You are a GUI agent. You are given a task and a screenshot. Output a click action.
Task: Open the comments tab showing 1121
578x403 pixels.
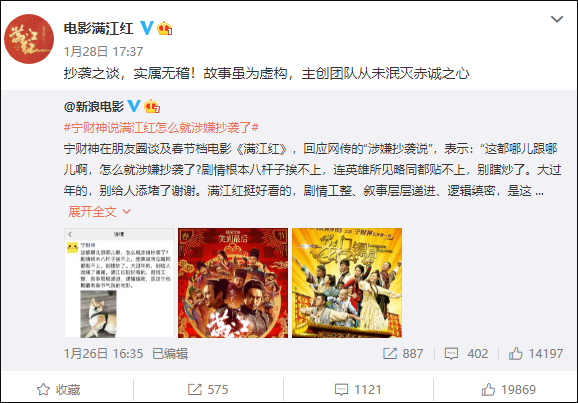(x=358, y=389)
